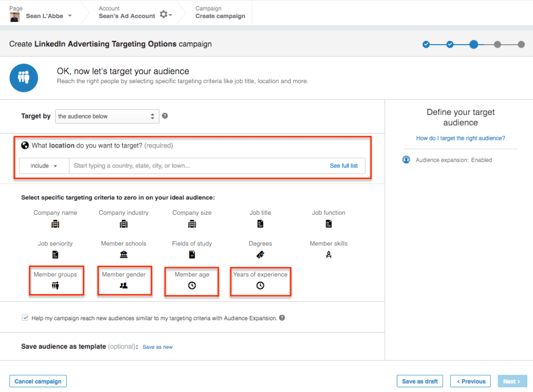Toggle the Audience Expansion checkbox
This screenshot has height=392, width=533.
25,317
